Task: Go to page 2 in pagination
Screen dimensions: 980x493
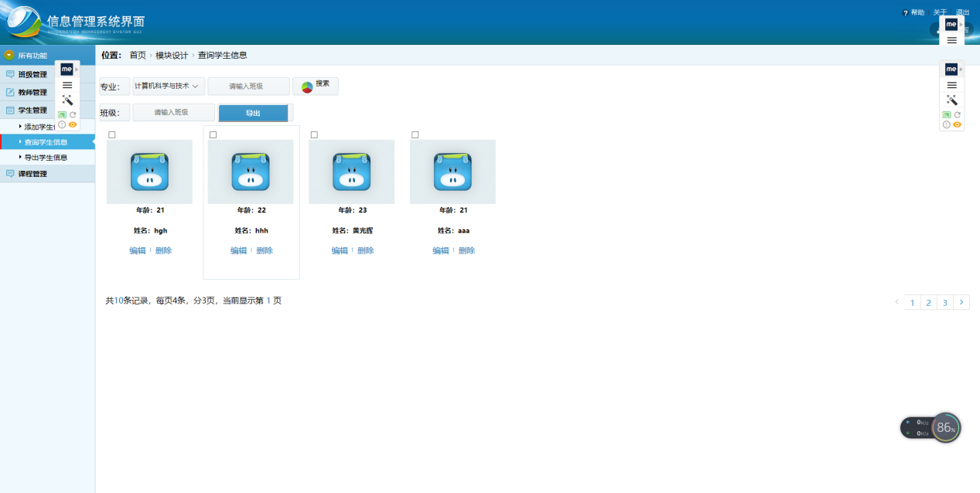Action: 928,303
